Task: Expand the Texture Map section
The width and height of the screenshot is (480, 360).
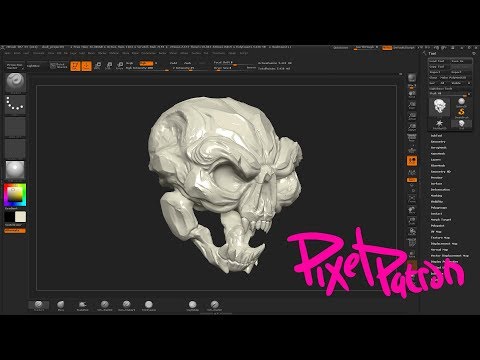Action: (440, 238)
